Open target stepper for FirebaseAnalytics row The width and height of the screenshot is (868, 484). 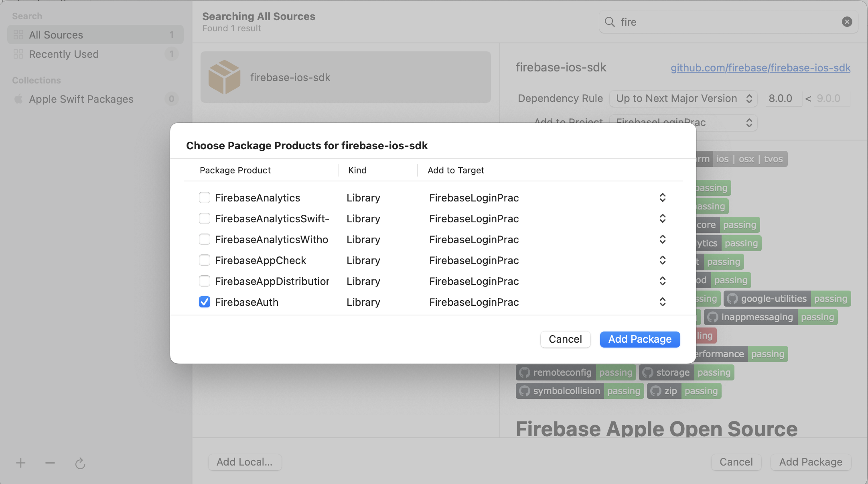point(662,197)
